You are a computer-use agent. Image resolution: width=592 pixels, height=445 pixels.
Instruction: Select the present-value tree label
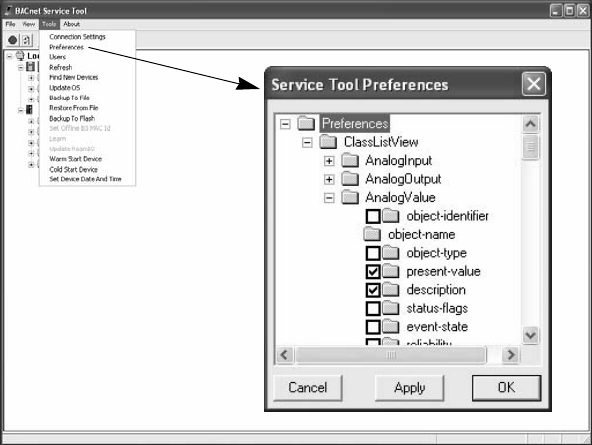443,271
